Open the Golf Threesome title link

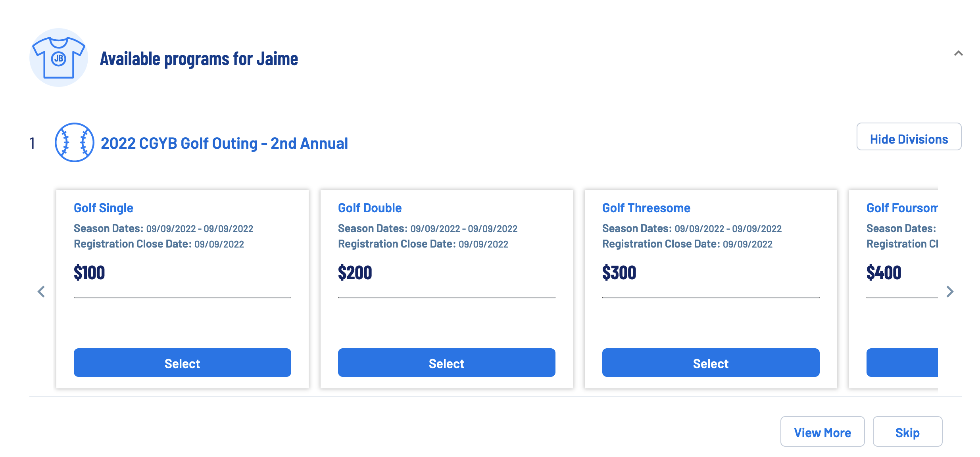(646, 208)
